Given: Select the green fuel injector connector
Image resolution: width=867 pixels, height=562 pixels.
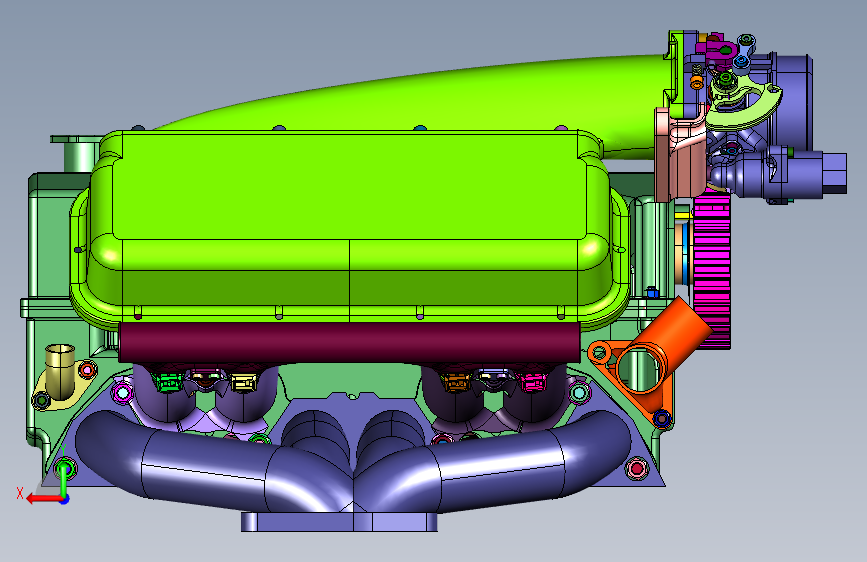Looking at the screenshot, I should pos(170,381).
